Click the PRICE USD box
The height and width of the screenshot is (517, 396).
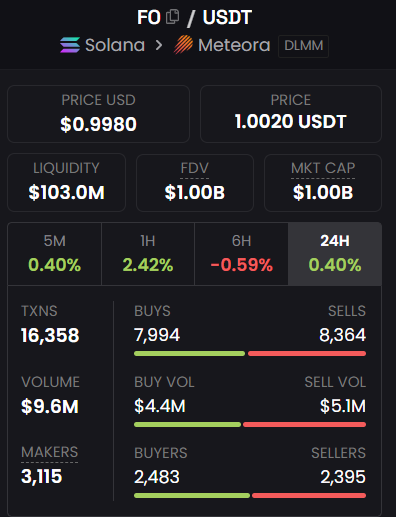98,114
